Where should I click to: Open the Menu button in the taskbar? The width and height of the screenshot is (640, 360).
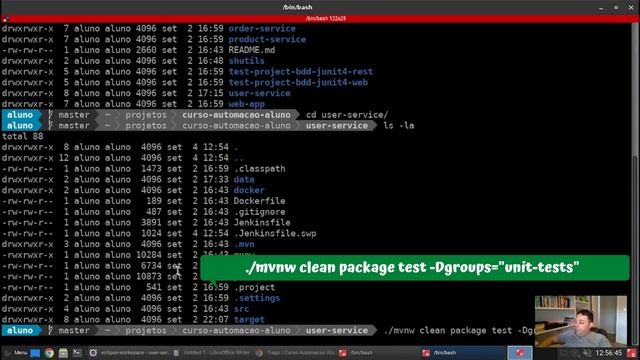15,353
